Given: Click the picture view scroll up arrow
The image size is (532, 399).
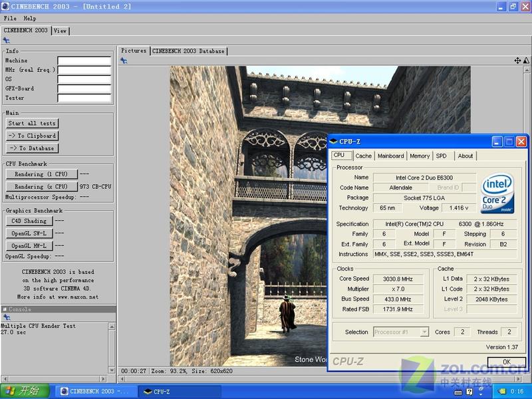Looking at the screenshot, I should [527, 70].
